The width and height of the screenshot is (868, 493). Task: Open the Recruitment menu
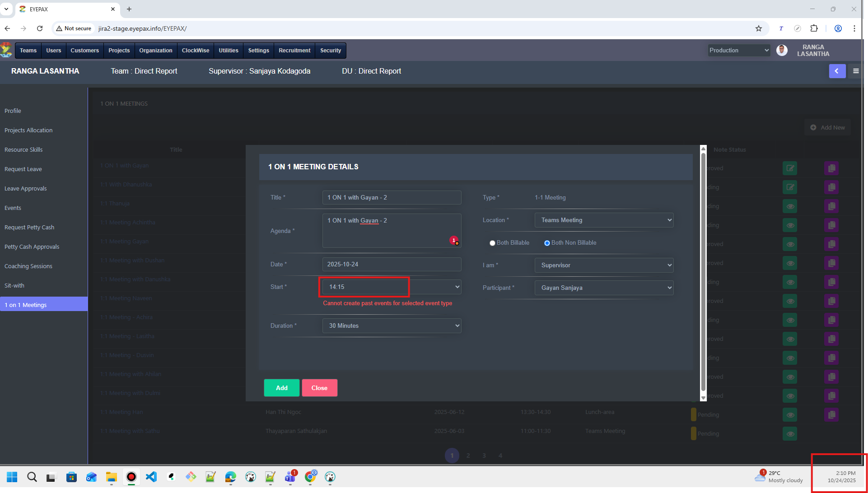(x=294, y=51)
